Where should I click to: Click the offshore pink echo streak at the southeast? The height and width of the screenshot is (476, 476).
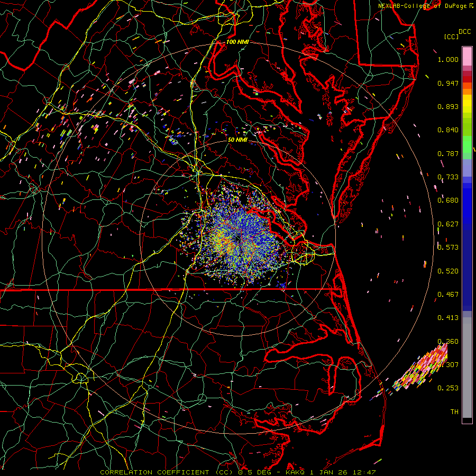point(420,370)
